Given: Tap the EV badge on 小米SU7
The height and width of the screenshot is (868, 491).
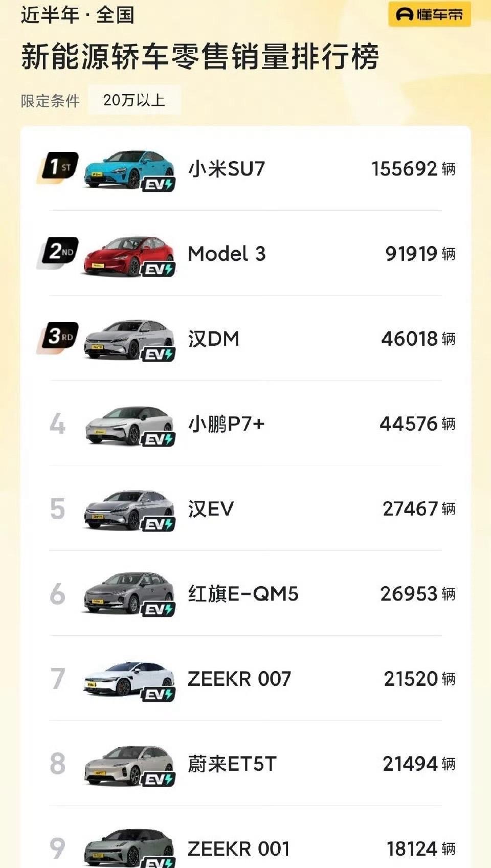Looking at the screenshot, I should pyautogui.click(x=159, y=185).
